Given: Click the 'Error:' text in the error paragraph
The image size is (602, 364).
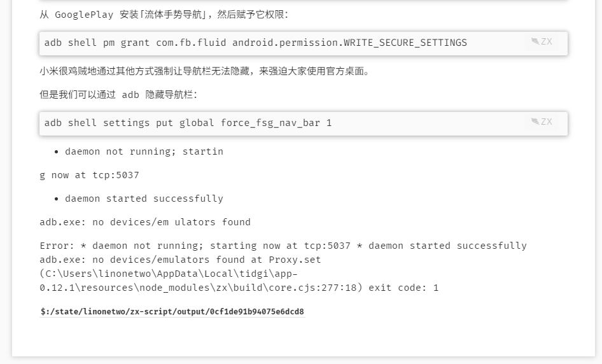Looking at the screenshot, I should pyautogui.click(x=57, y=246).
